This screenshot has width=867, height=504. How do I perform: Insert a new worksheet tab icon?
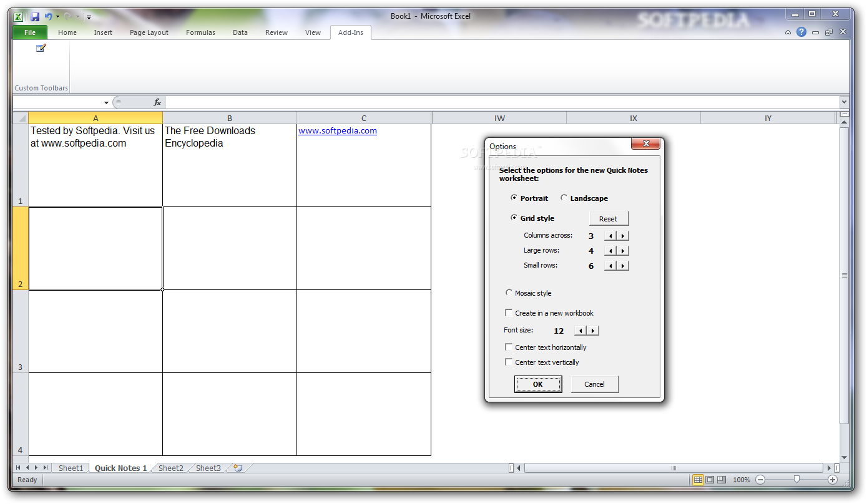[x=238, y=468]
